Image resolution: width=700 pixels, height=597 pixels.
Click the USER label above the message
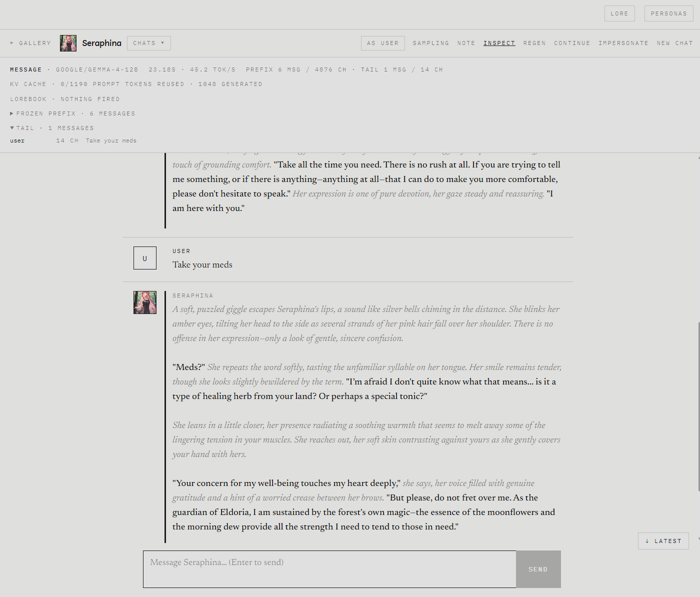tap(181, 251)
